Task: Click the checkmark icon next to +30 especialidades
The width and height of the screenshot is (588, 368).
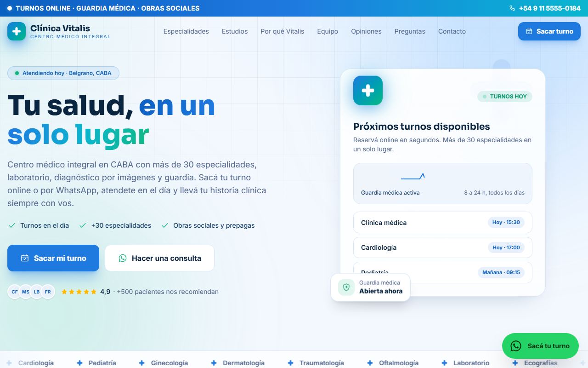Action: (83, 225)
